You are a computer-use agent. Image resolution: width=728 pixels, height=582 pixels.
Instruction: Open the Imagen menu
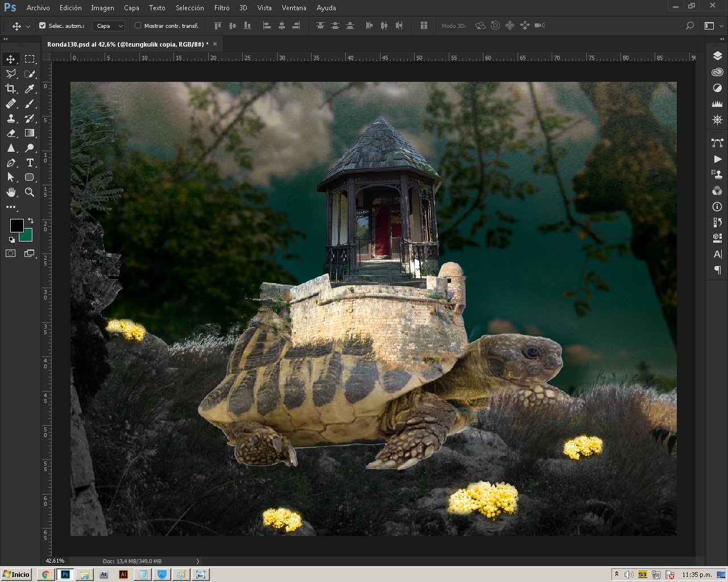pyautogui.click(x=102, y=8)
